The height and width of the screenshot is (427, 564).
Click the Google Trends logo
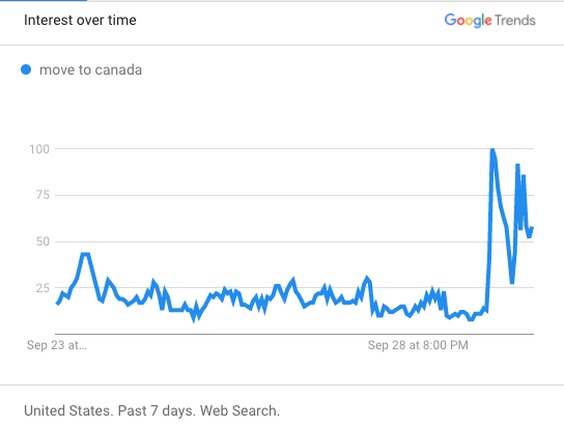490,21
